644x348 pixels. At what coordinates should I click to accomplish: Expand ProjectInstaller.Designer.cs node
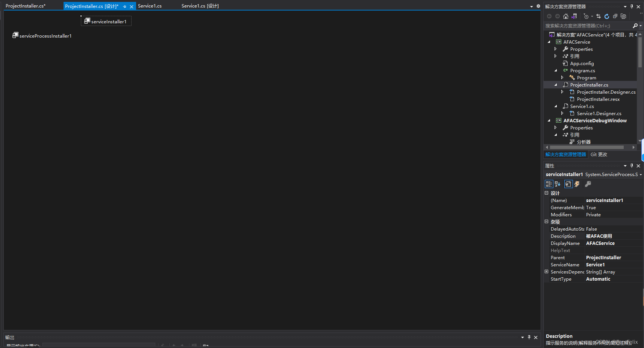tap(562, 92)
